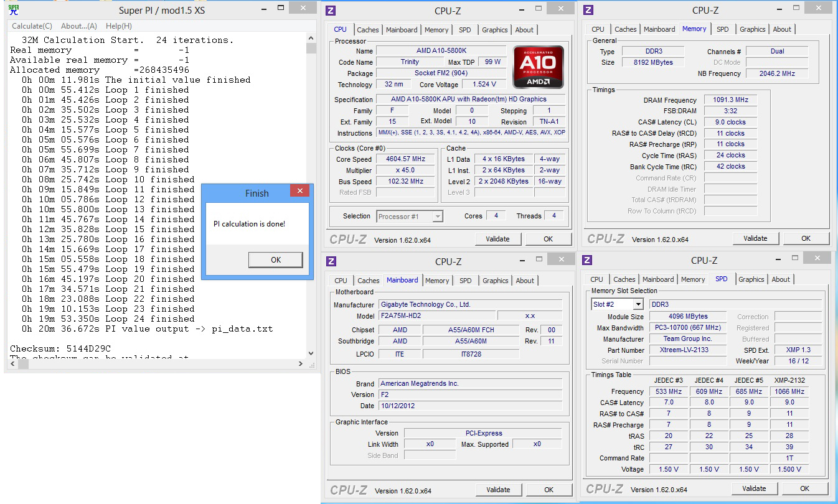
Task: Select About tab in the SPD window
Action: pyautogui.click(x=781, y=279)
